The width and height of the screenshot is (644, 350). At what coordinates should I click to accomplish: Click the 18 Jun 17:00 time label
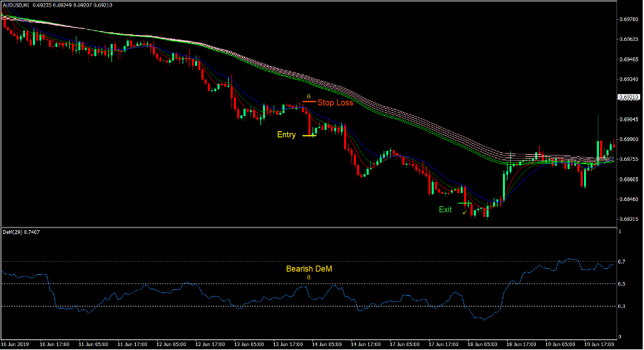tap(521, 344)
